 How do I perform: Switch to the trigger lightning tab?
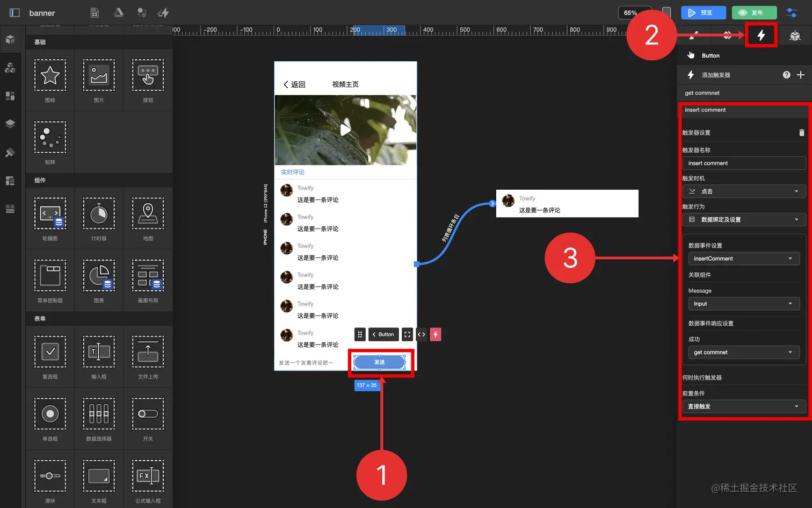[x=761, y=35]
